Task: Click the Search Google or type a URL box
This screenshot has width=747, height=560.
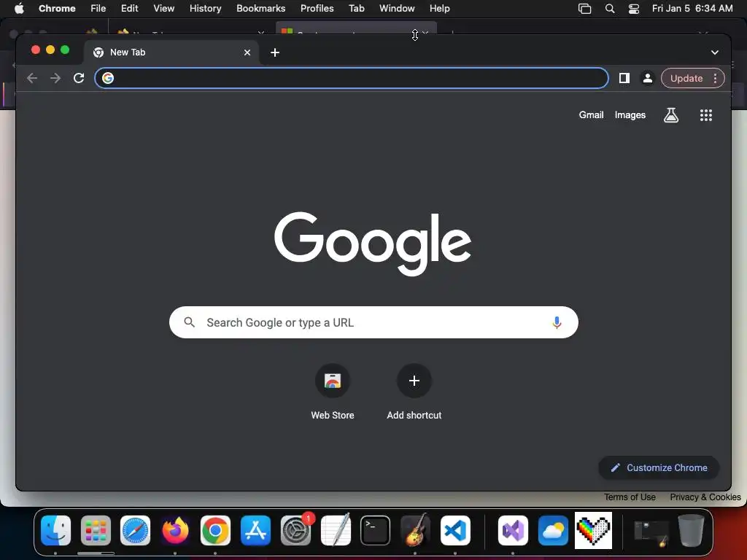Action: (373, 322)
